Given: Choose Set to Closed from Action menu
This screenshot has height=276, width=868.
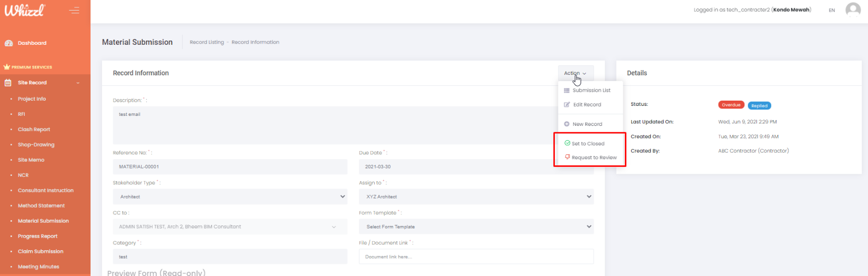Looking at the screenshot, I should point(588,144).
